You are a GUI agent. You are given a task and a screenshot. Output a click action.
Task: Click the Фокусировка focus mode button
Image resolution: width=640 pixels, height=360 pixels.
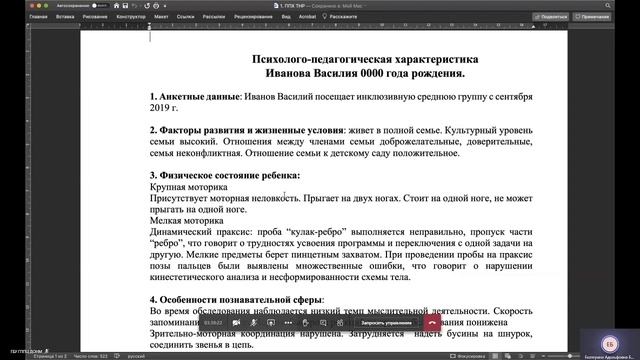pyautogui.click(x=467, y=356)
